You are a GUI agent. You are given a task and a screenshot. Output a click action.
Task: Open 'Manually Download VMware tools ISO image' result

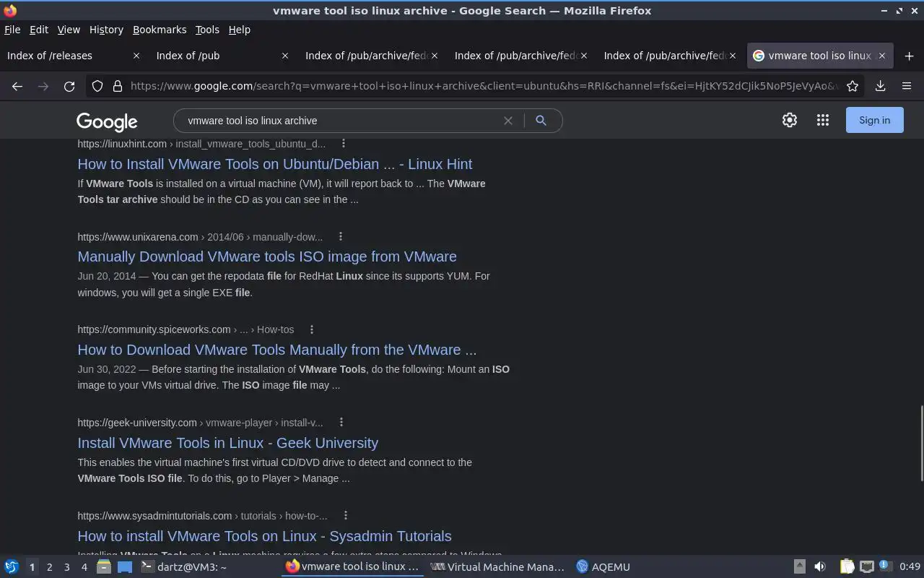(x=267, y=256)
